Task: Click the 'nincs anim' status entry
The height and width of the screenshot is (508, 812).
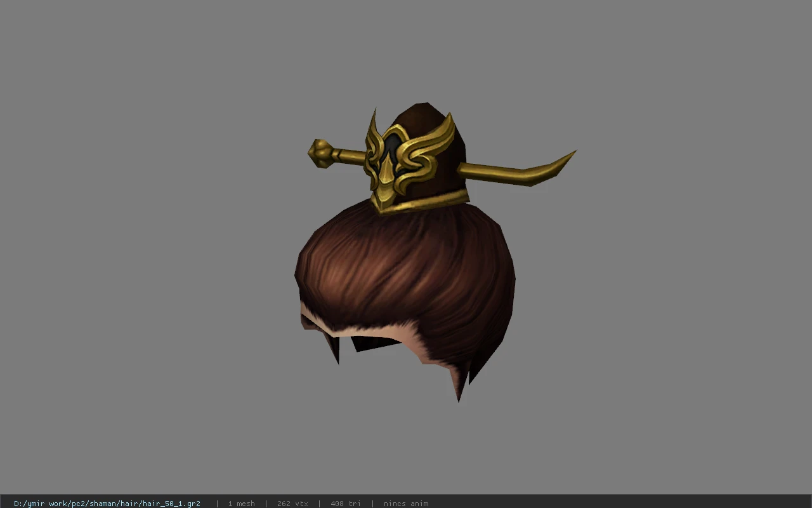Action: [405, 504]
